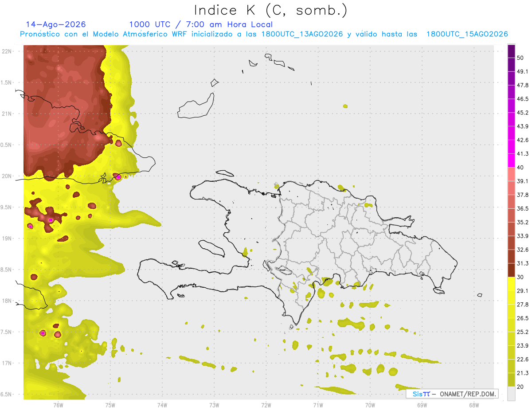The width and height of the screenshot is (532, 411).
Task: Click the latitude axis label "17N"
Action: [7, 363]
